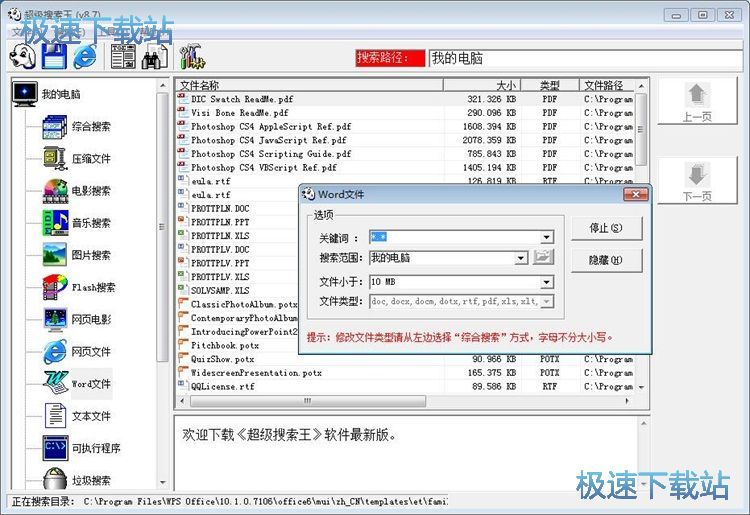Select Photoshop CS4 VBScript Ref.pdf
This screenshot has width=750, height=515.
coord(406,168)
